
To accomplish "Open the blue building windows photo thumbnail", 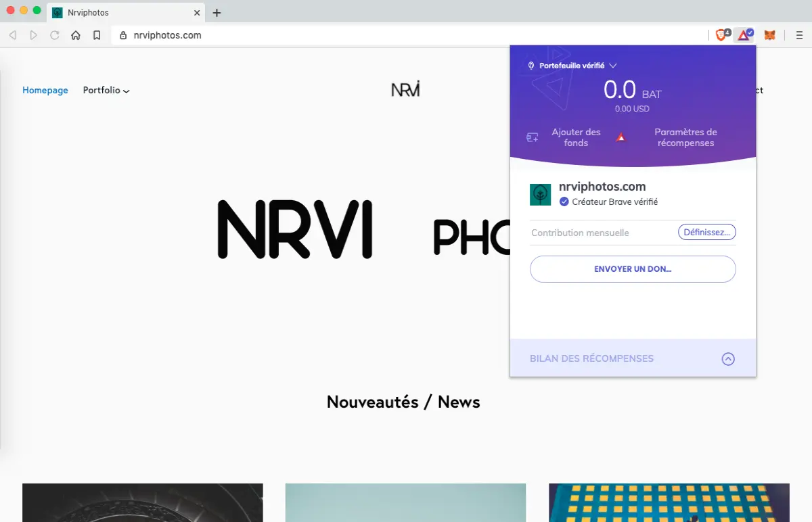I will coord(669,502).
